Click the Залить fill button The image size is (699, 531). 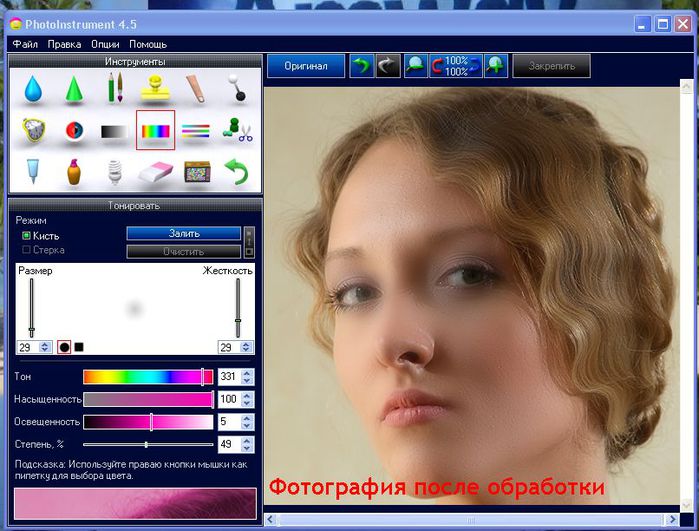[184, 233]
